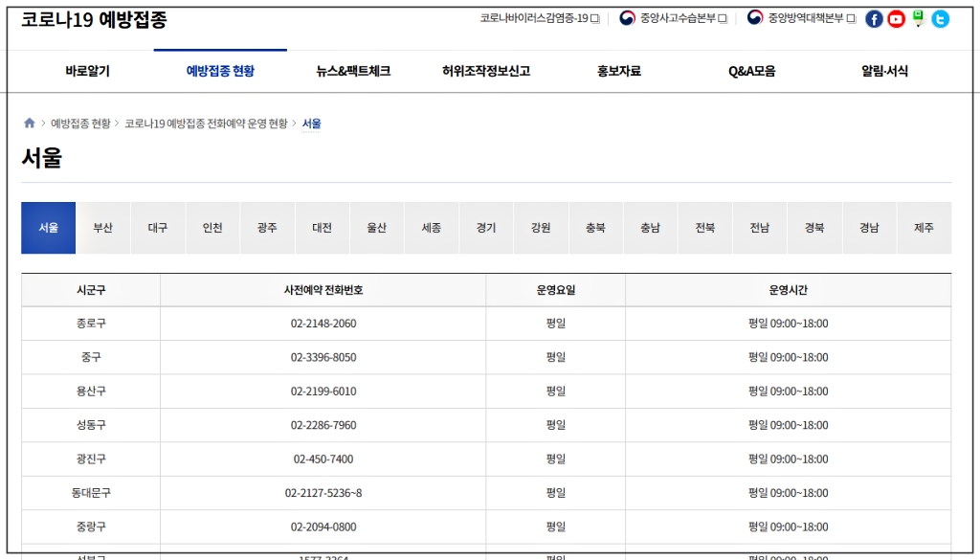Viewport: 980px width, 560px height.
Task: Click phone number 02-2286-7960
Action: (x=323, y=425)
